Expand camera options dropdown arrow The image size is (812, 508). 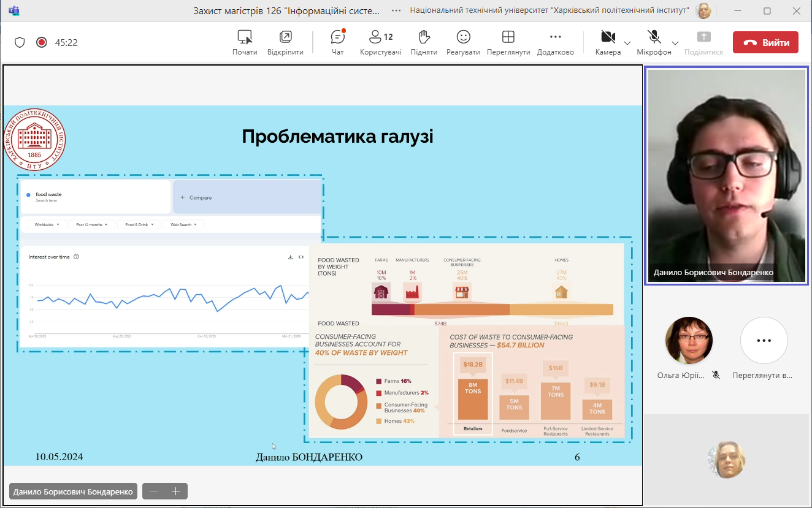627,43
